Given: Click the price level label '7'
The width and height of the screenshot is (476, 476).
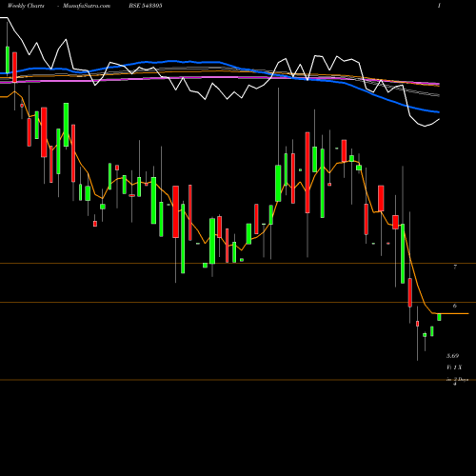Looking at the screenshot, I should click(455, 267).
